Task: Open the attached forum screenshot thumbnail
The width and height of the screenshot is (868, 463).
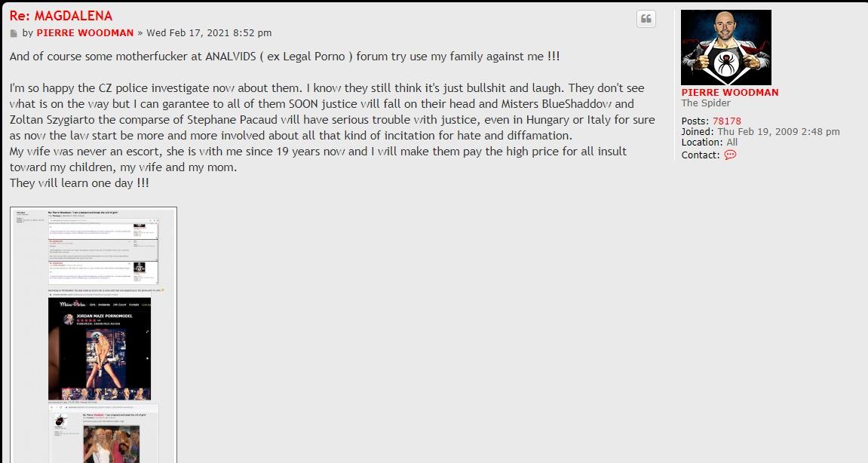Action: click(94, 335)
